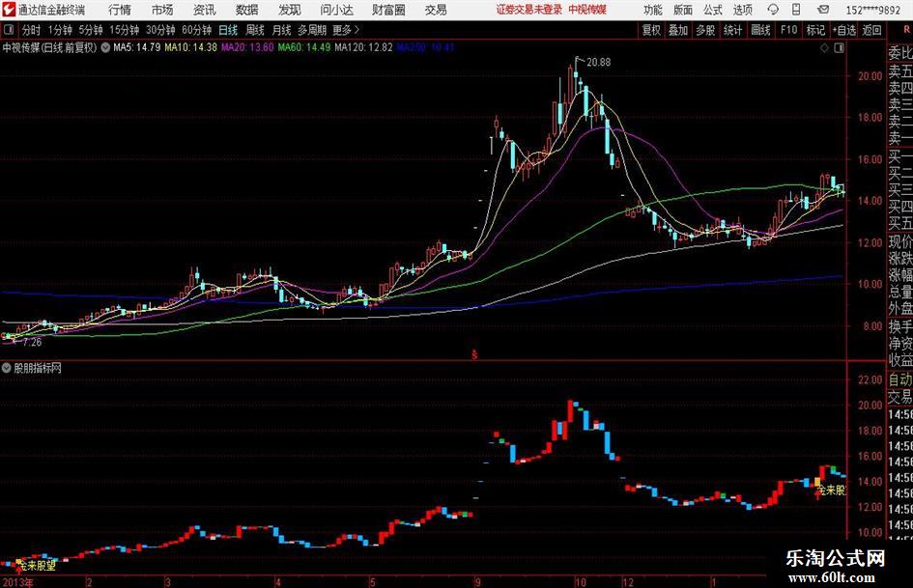Click the 换手 row in quote panel
The height and width of the screenshot is (588, 913).
coord(900,326)
